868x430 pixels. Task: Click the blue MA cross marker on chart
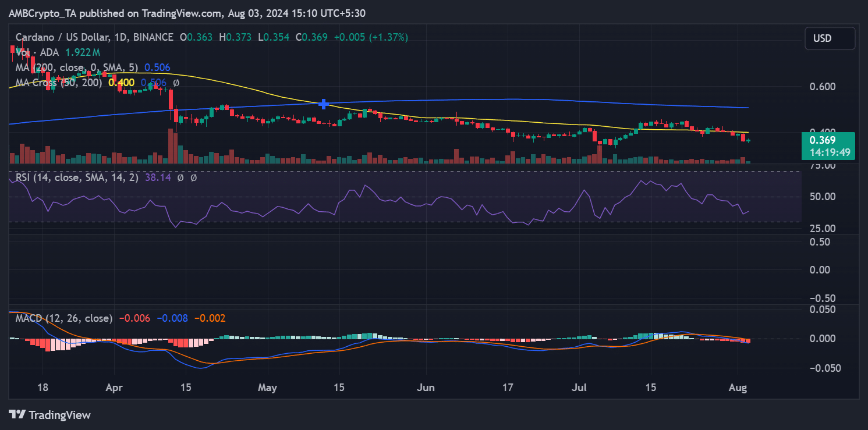[x=324, y=104]
